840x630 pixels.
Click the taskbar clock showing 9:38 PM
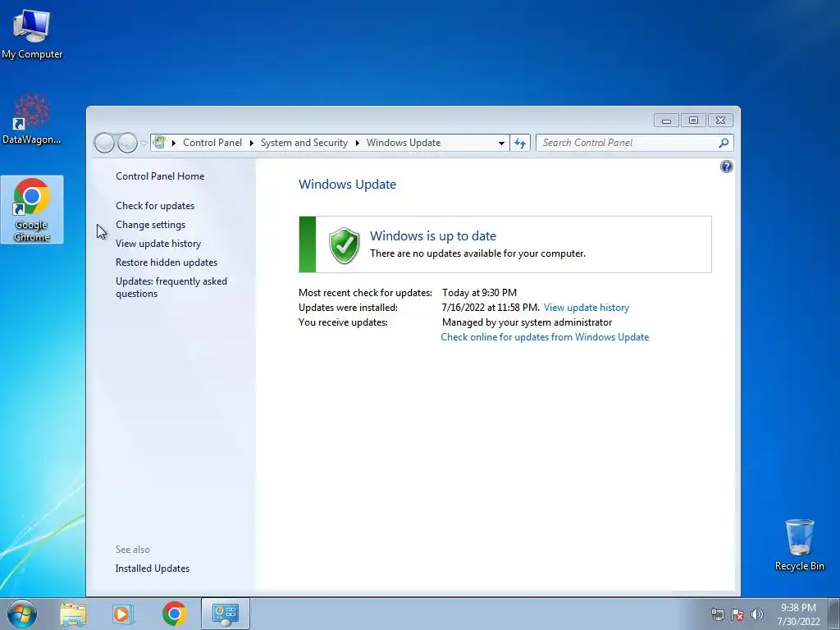click(x=798, y=614)
